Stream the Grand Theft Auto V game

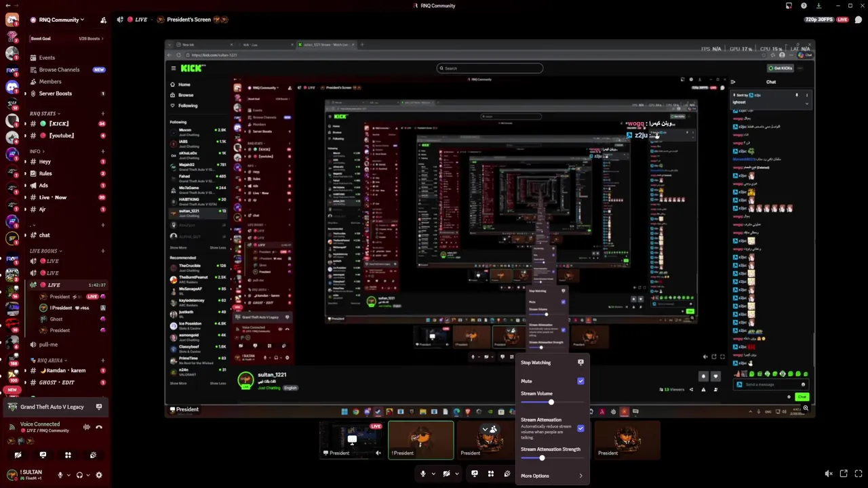(99, 407)
